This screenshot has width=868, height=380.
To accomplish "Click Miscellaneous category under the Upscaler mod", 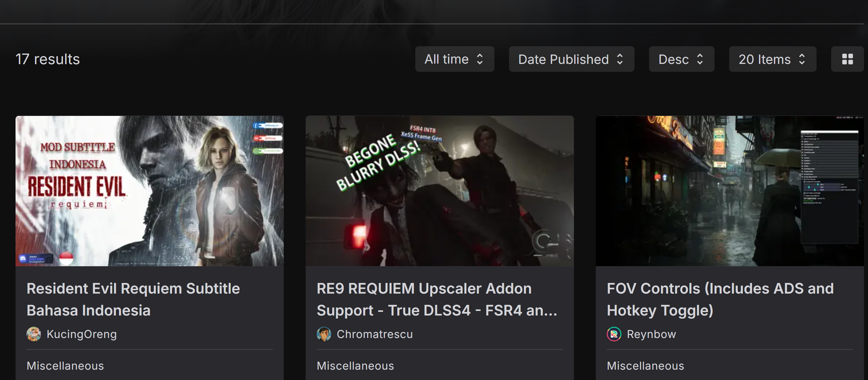I will pyautogui.click(x=355, y=365).
